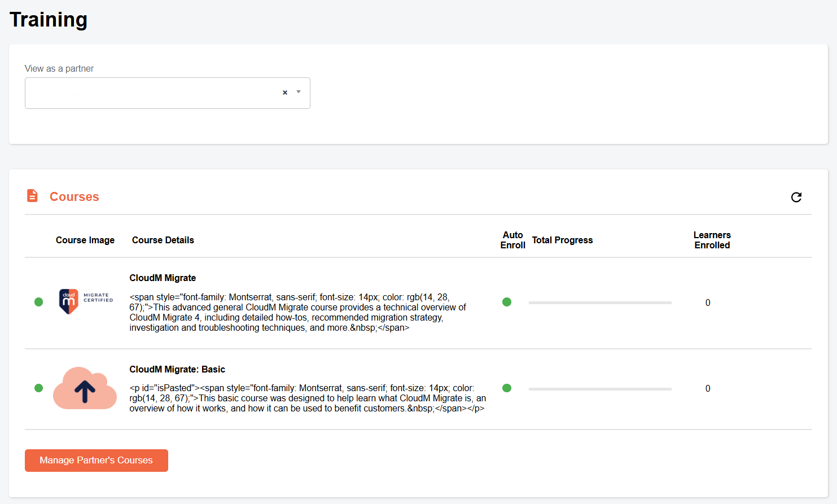Click the Learners Enrolled column header
Image resolution: width=837 pixels, height=504 pixels.
712,240
